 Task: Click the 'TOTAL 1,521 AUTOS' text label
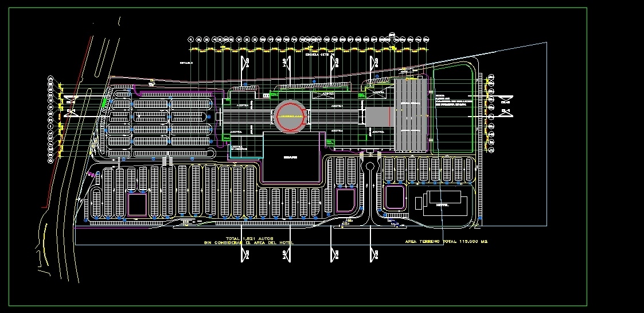[x=249, y=238]
